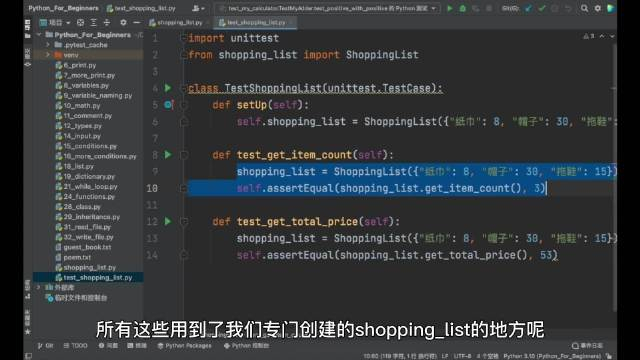Run test_get_total_price from gutter arrow
This screenshot has width=640, height=360.
click(168, 221)
